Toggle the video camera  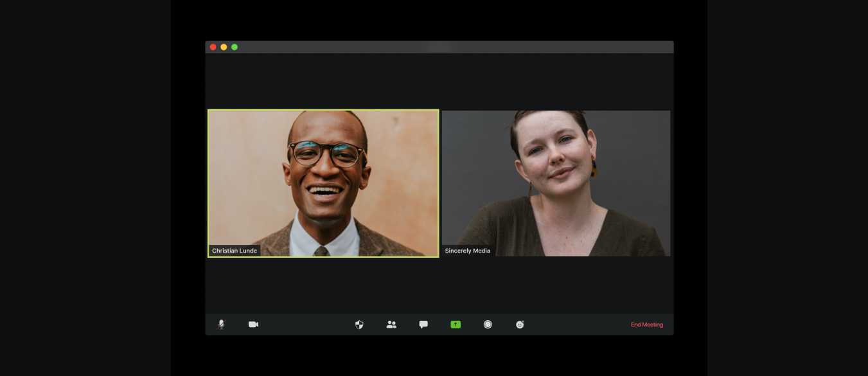[253, 325]
